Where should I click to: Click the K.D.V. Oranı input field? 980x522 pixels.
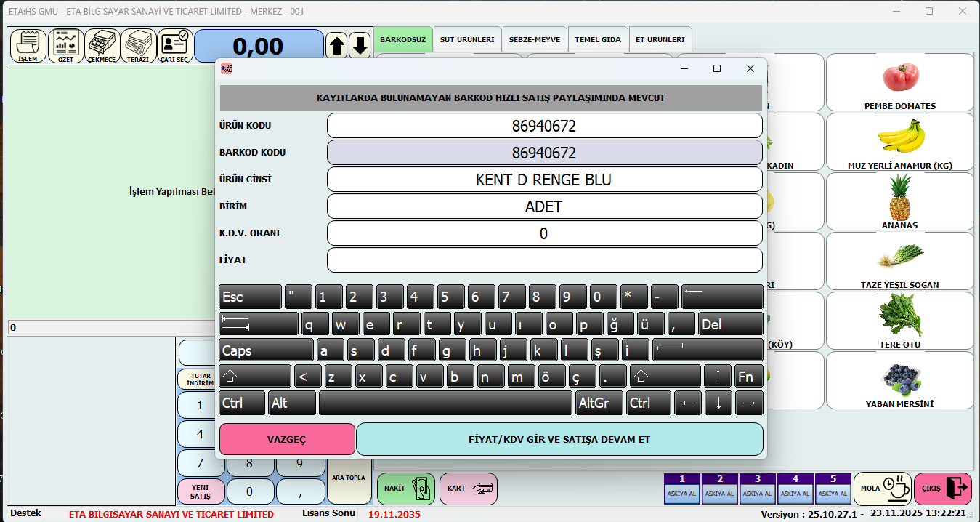coord(544,233)
